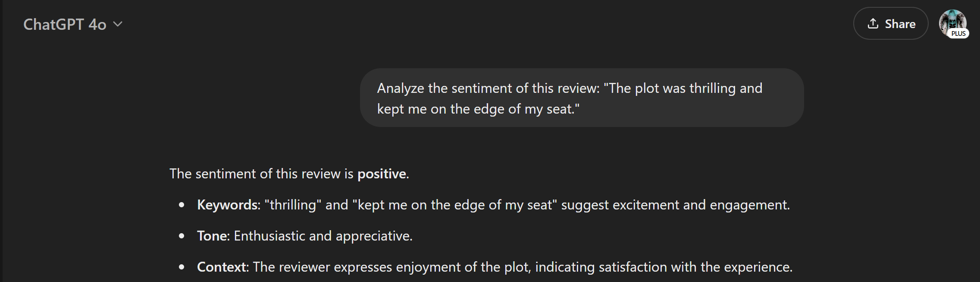Image resolution: width=980 pixels, height=282 pixels.
Task: Click the bold "Tone" label
Action: [212, 236]
